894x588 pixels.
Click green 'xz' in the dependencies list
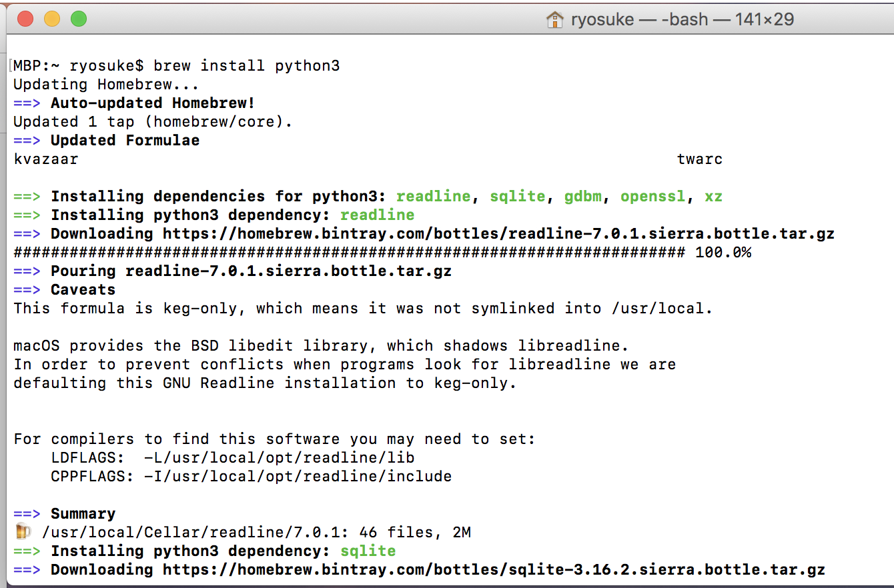click(714, 197)
